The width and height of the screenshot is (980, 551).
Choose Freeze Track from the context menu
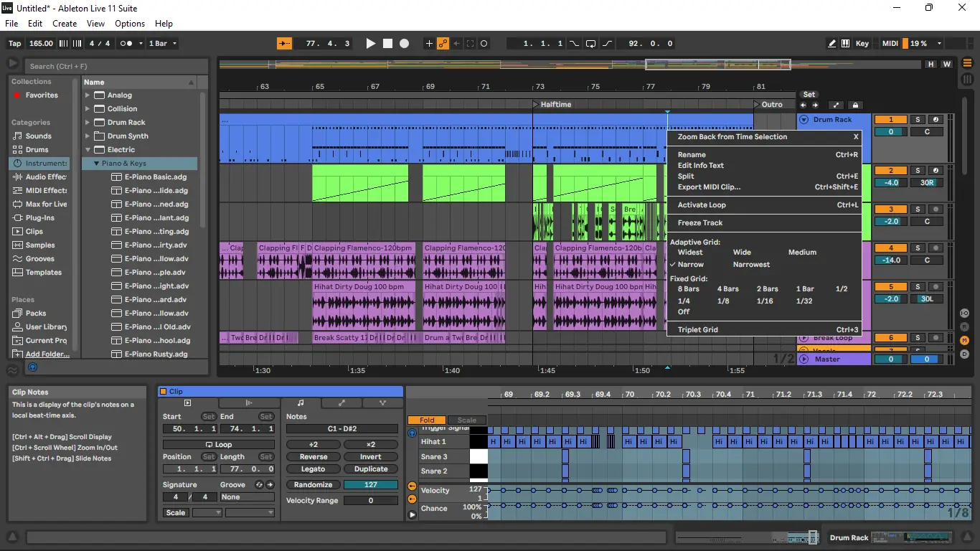tap(699, 223)
